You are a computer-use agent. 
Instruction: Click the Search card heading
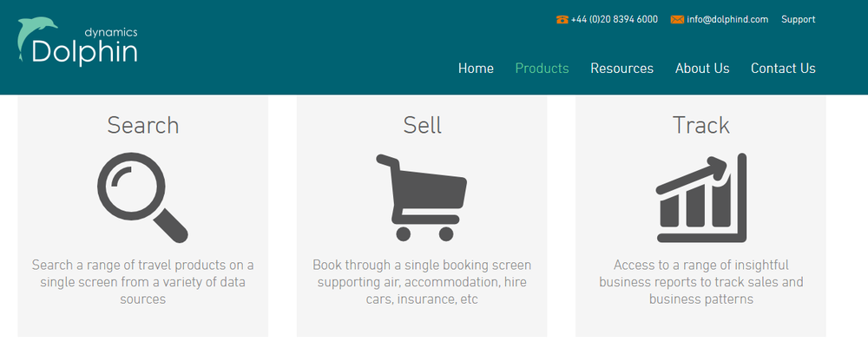pos(143,125)
